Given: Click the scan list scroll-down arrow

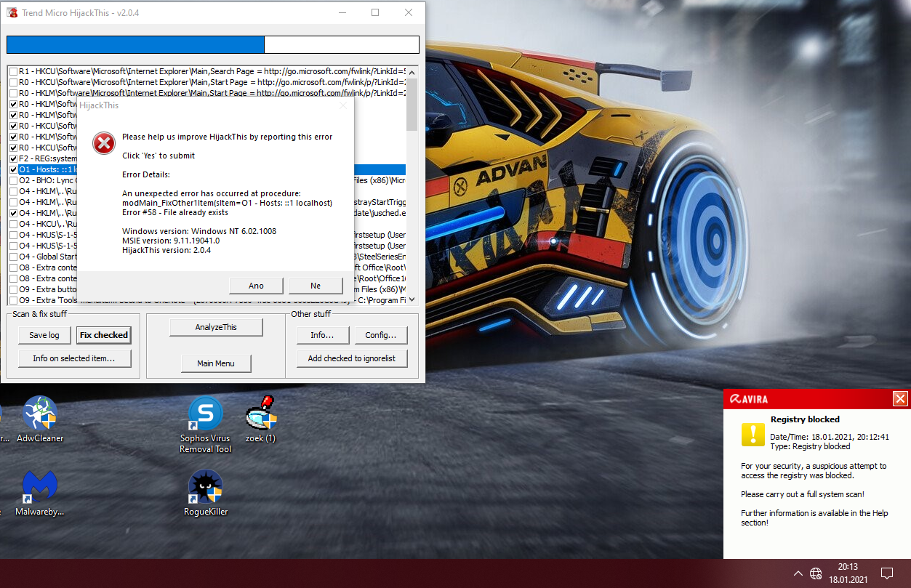Looking at the screenshot, I should [412, 299].
